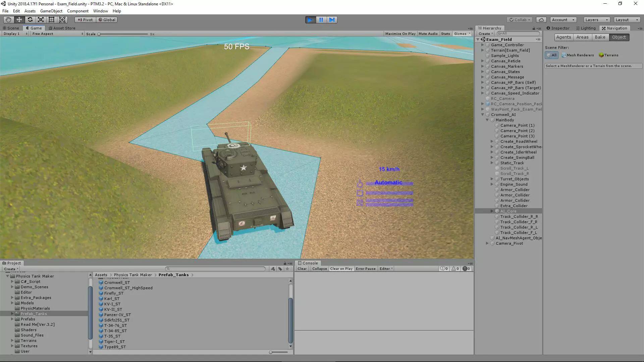Adjust the Game view Scale slider
This screenshot has width=644, height=362.
click(99, 34)
